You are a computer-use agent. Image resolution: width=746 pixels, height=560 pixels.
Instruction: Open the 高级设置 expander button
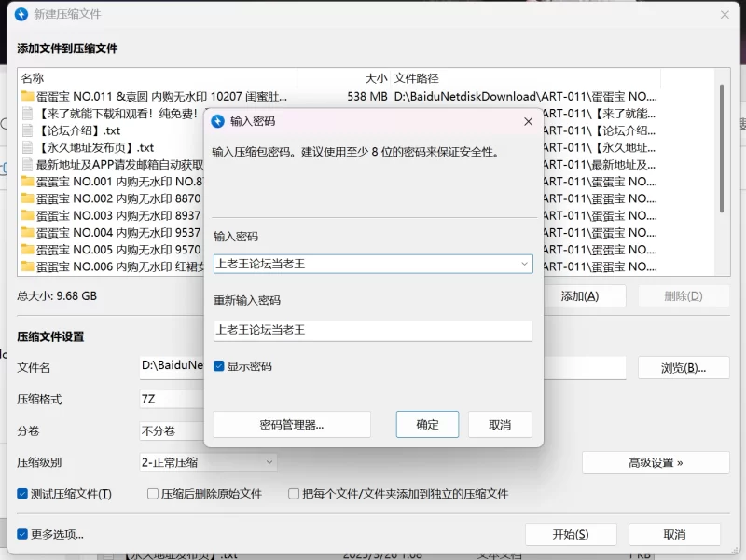pyautogui.click(x=656, y=462)
